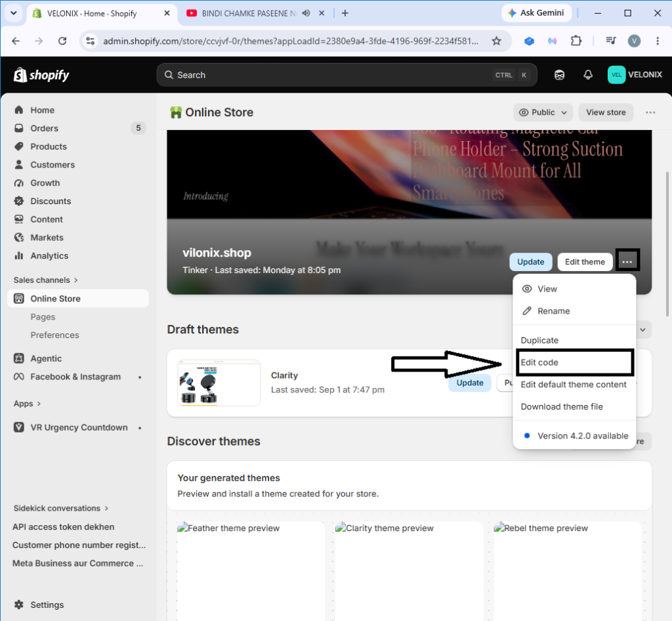Click the Shopify logo
Image resolution: width=672 pixels, height=621 pixels.
click(41, 75)
